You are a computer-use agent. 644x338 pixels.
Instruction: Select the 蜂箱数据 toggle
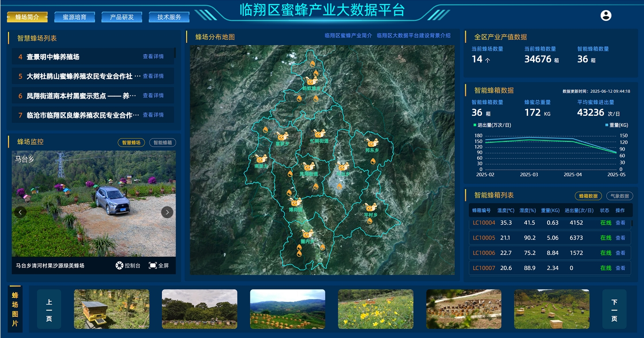pos(588,196)
